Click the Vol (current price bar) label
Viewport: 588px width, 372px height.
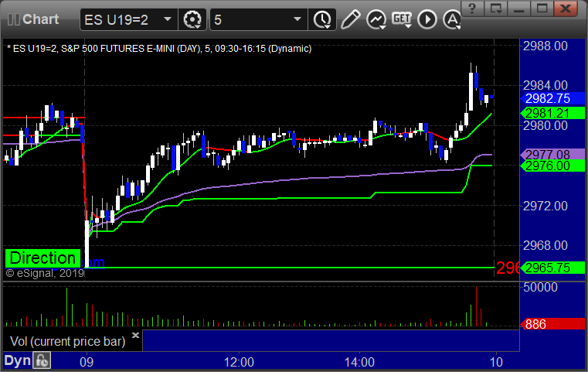[67, 341]
